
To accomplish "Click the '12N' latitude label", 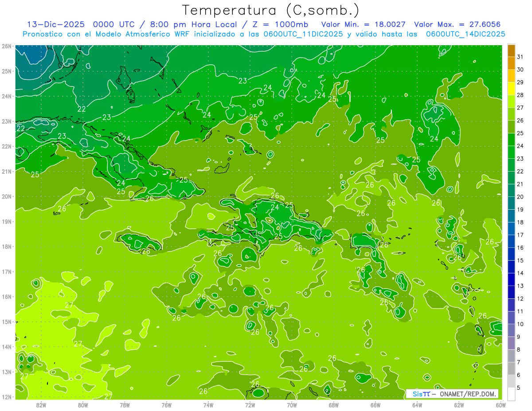I will [x=7, y=397].
